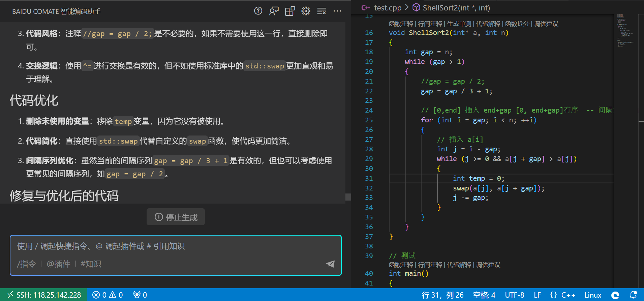Click the 代码优化 heading in chat
This screenshot has width=644, height=301.
pos(34,100)
